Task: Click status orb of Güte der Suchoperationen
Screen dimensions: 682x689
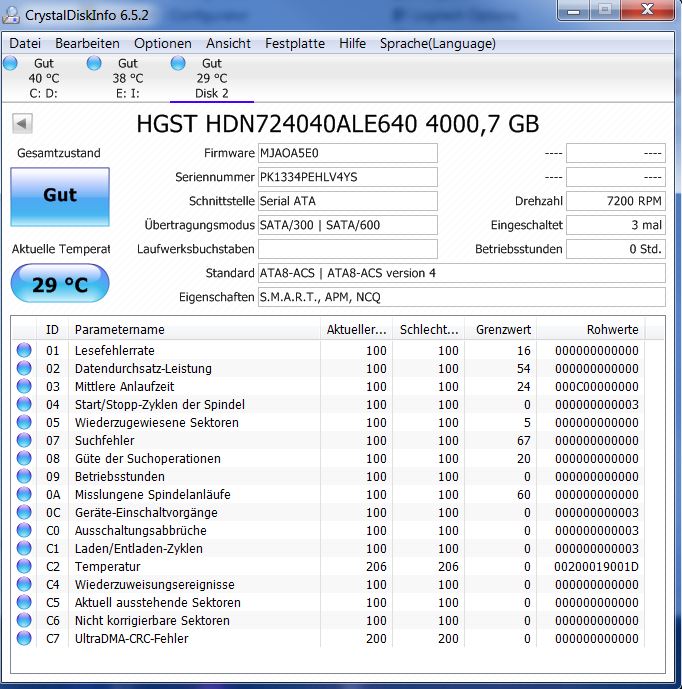Action: pos(24,458)
